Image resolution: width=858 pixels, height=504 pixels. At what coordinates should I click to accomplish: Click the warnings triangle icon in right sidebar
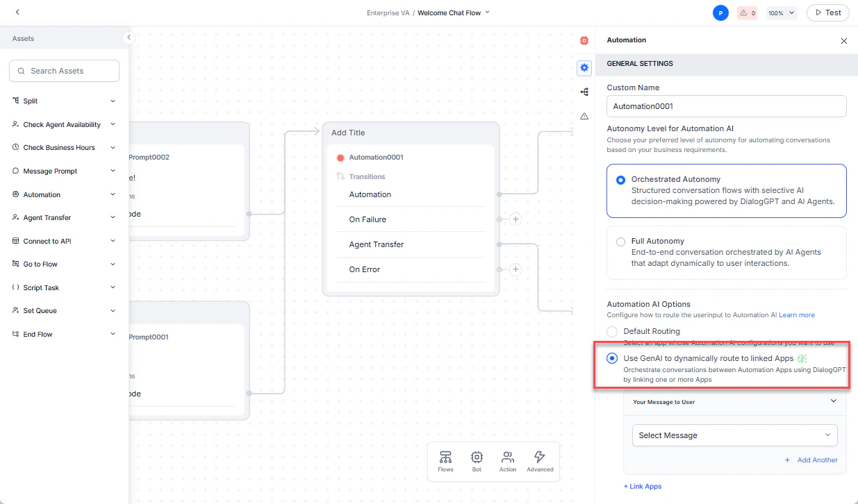click(x=584, y=115)
